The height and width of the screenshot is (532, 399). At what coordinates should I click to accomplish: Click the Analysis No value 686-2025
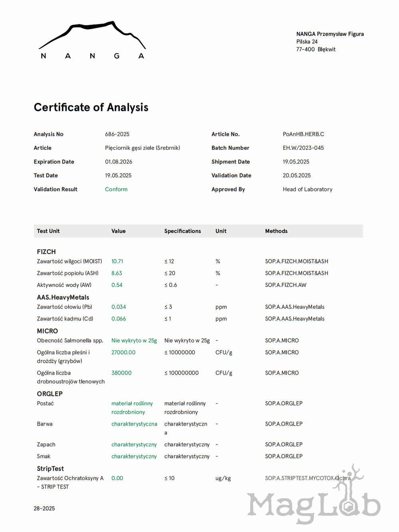click(117, 134)
